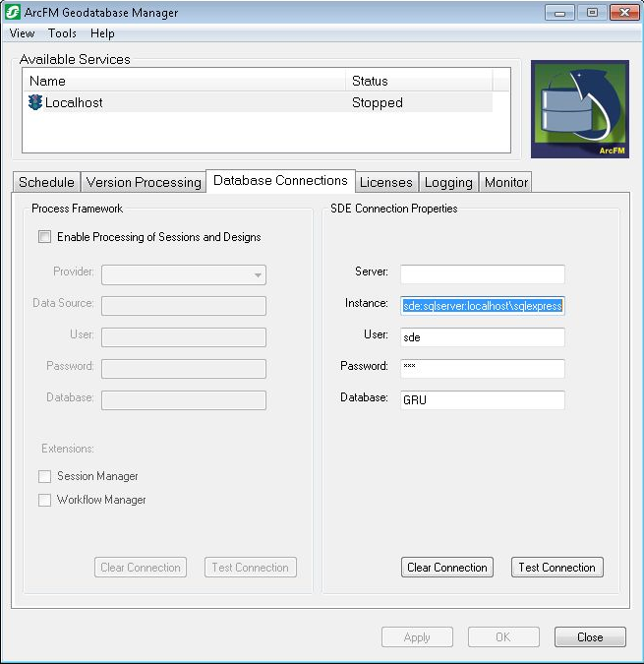Toggle the Session Manager extension checkbox
644x664 pixels.
tap(44, 476)
